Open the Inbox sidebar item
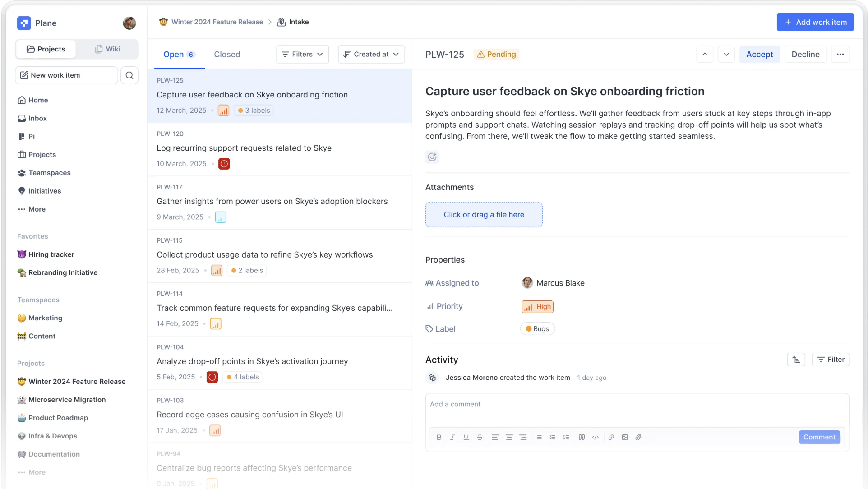 click(37, 118)
